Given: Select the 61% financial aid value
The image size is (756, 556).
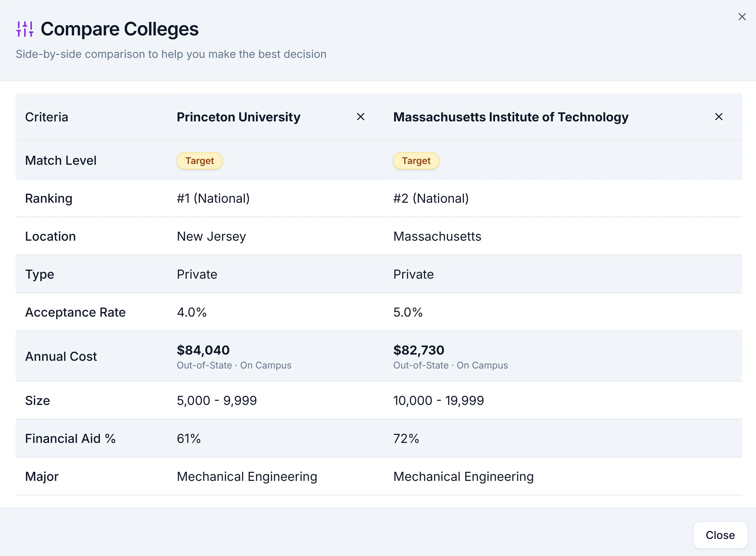Looking at the screenshot, I should click(x=189, y=438).
